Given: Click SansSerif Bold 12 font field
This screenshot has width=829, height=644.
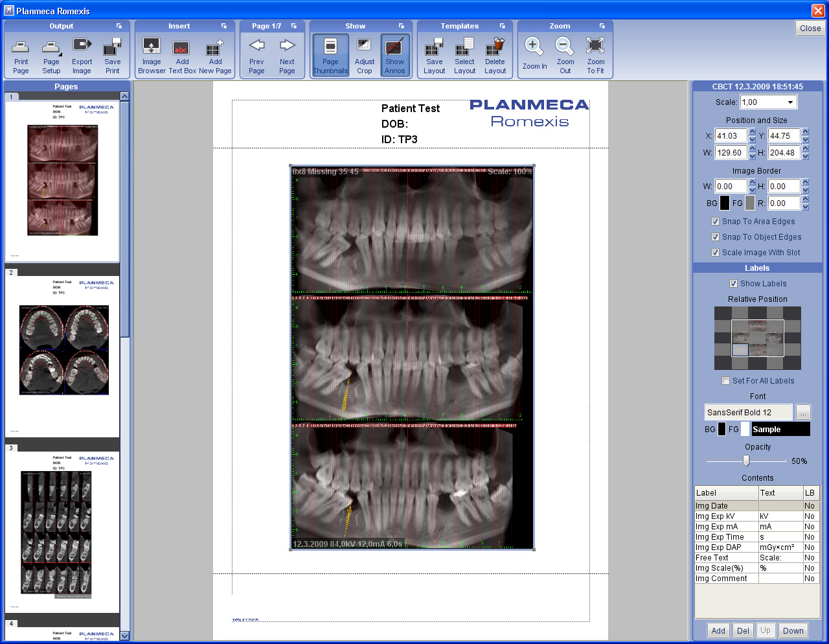Looking at the screenshot, I should pyautogui.click(x=748, y=412).
